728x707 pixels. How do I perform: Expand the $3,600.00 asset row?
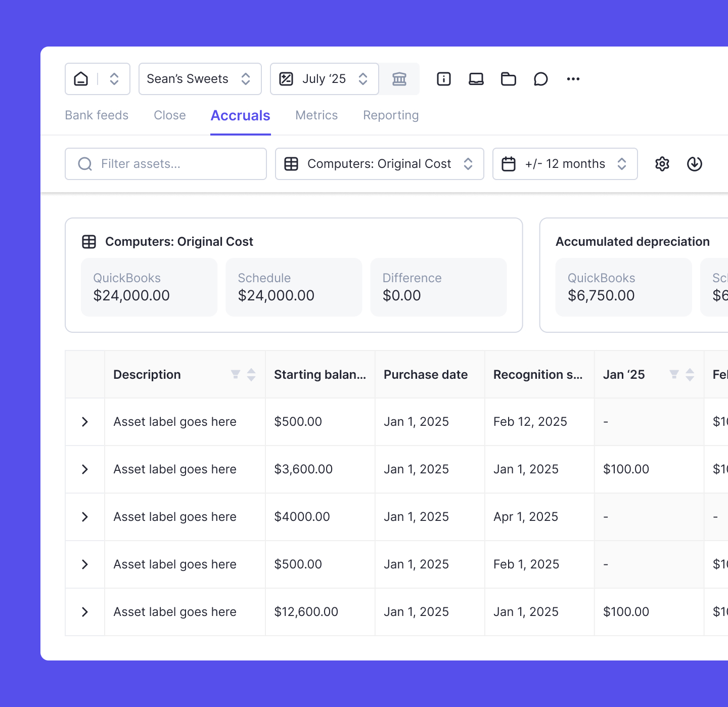pos(85,469)
